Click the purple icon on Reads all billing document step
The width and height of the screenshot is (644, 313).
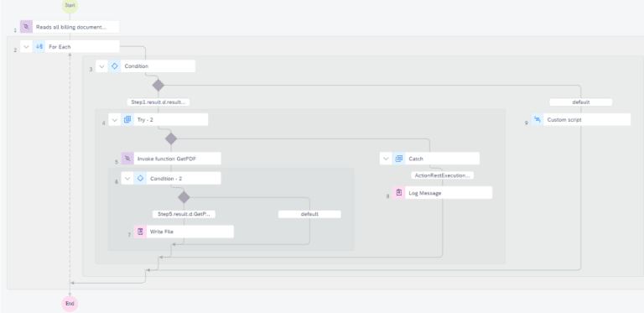click(x=26, y=27)
